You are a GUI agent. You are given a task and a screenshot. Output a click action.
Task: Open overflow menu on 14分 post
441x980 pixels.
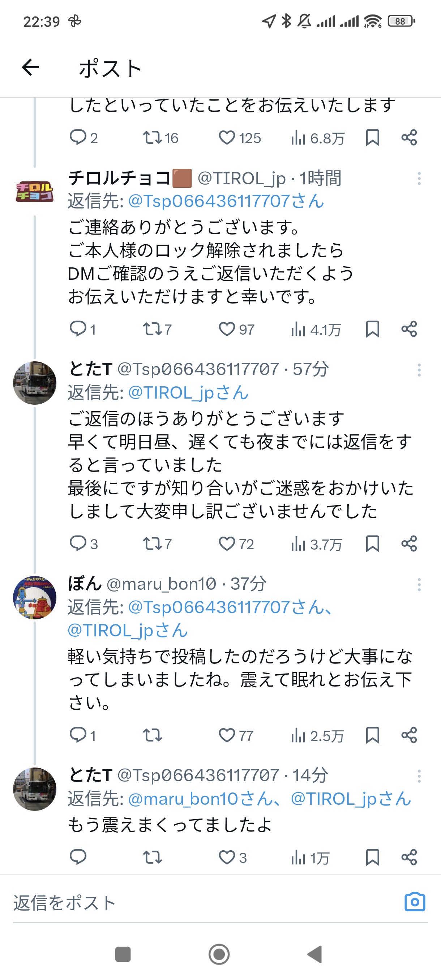tap(419, 776)
